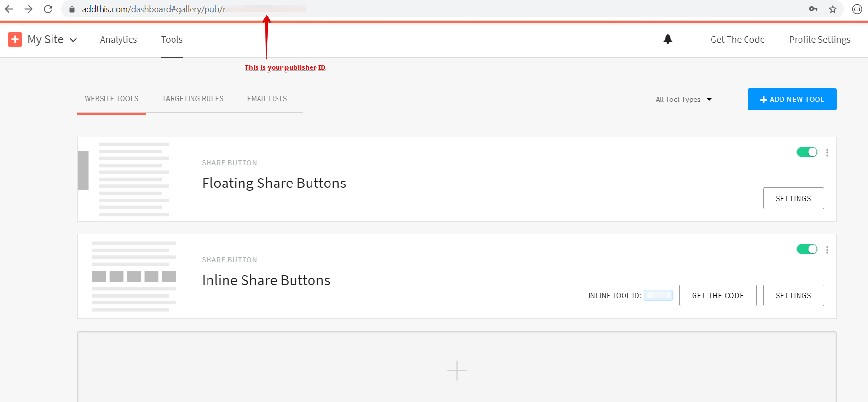
Task: Open Settings for Inline Share Buttons
Action: point(793,295)
